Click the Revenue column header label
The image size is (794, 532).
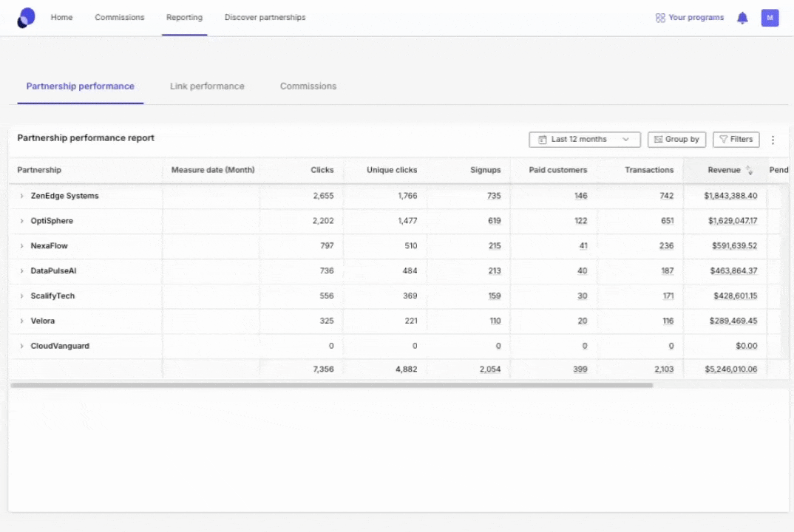point(724,170)
